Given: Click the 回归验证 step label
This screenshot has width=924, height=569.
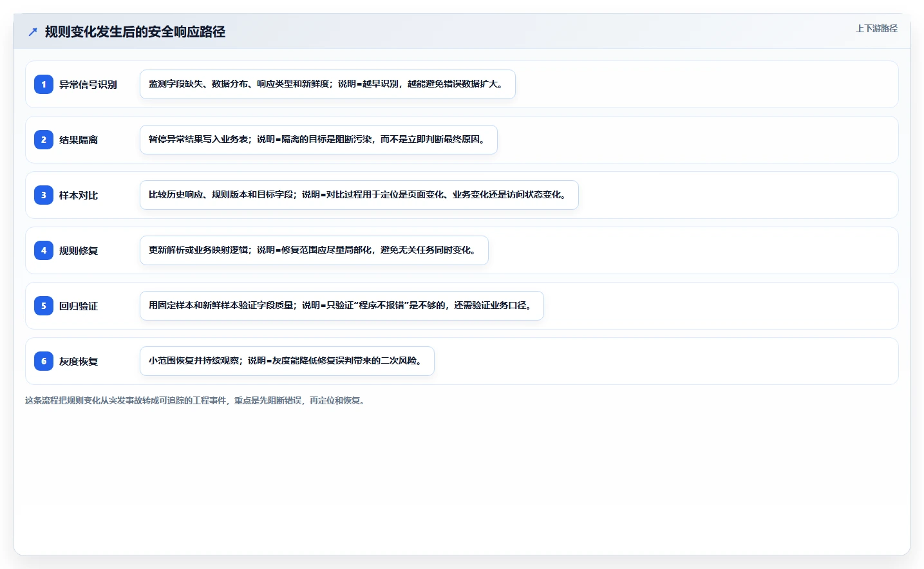Looking at the screenshot, I should coord(79,306).
